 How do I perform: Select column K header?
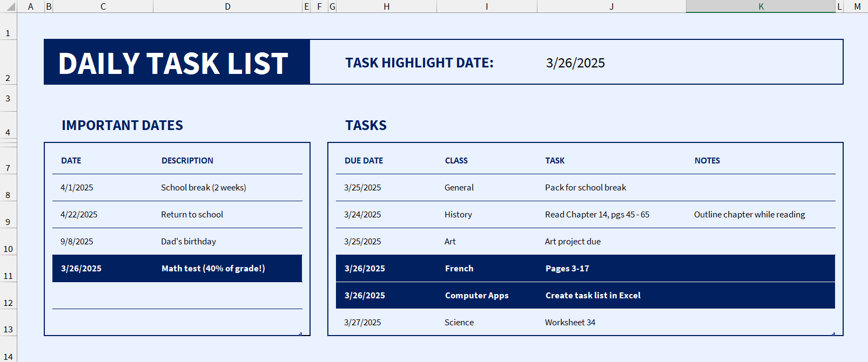[761, 6]
